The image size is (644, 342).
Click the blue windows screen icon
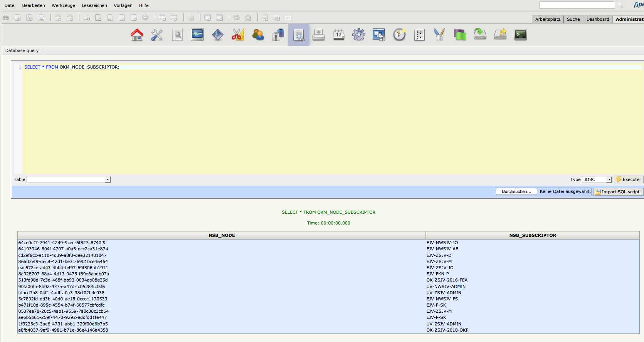click(379, 35)
